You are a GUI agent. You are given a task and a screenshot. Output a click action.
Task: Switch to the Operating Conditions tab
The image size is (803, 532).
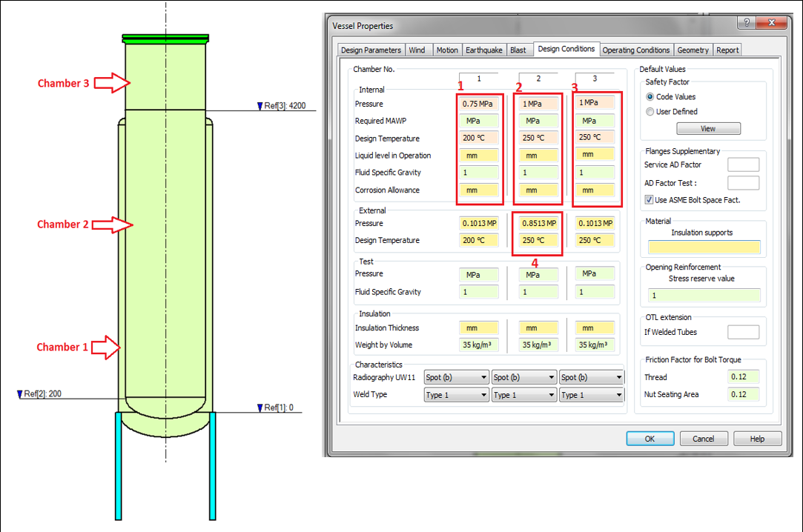(x=635, y=50)
